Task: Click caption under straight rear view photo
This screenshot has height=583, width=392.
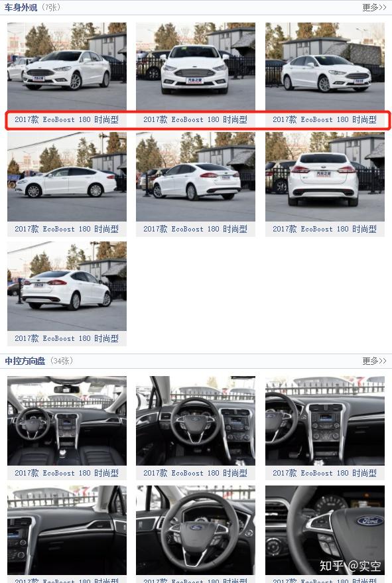Action: tap(325, 229)
